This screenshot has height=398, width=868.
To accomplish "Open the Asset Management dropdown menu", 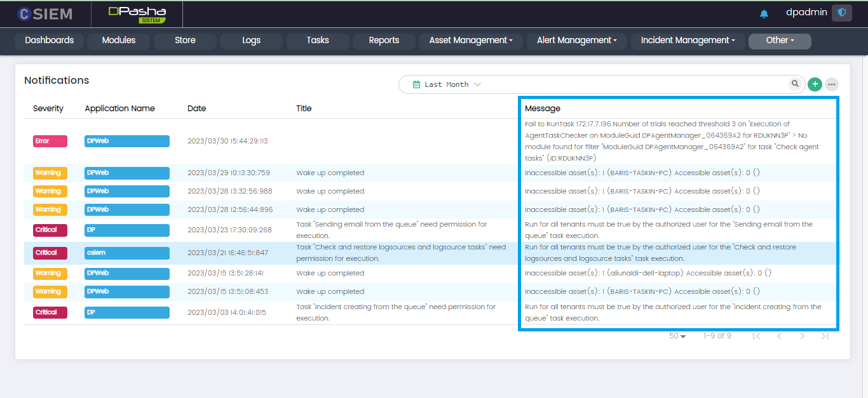I will (x=470, y=41).
